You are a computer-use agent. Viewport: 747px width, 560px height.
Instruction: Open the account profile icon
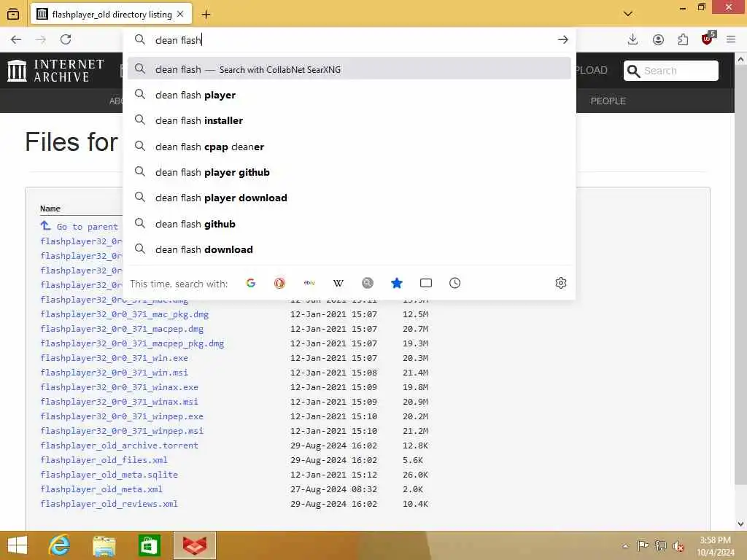658,39
